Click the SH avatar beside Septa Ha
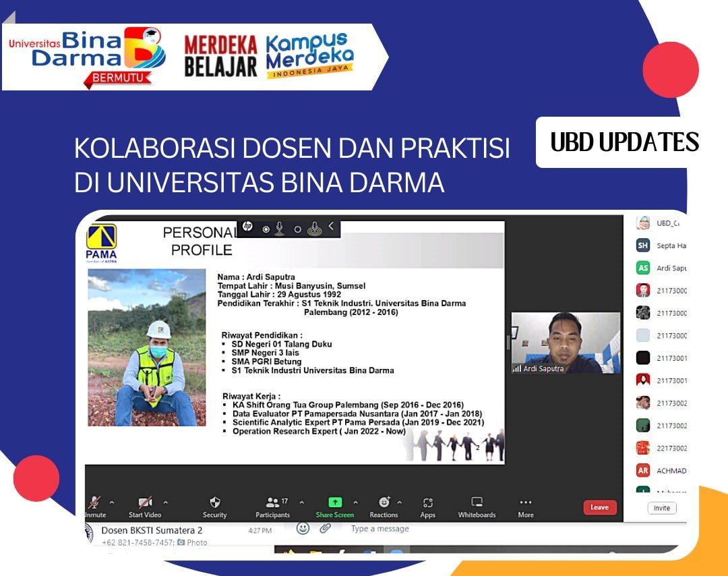The width and height of the screenshot is (728, 576). 643,246
